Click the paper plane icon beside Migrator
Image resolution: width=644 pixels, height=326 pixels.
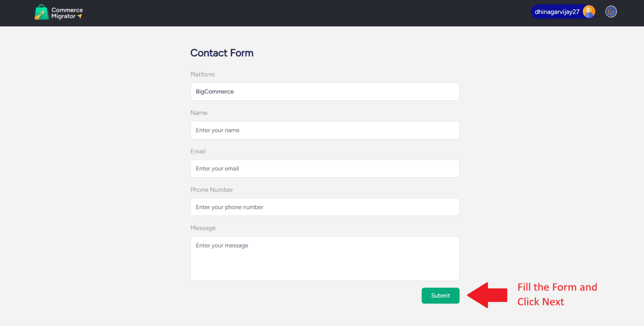80,17
